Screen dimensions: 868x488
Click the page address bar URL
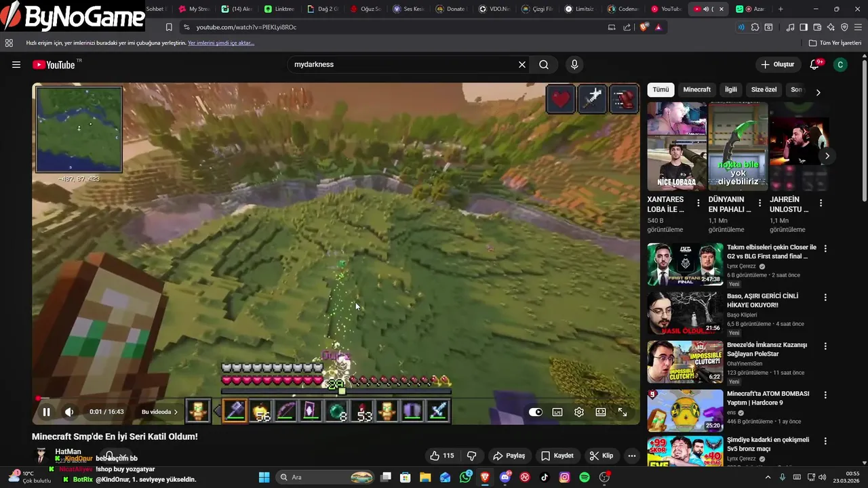[247, 27]
